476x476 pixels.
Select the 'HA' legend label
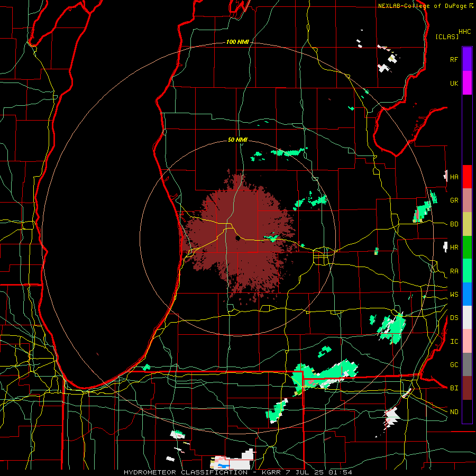(454, 177)
